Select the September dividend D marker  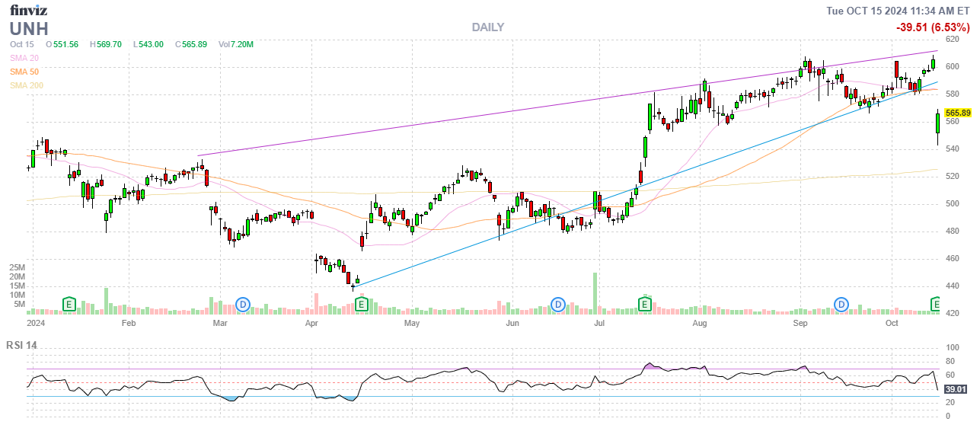pyautogui.click(x=841, y=304)
